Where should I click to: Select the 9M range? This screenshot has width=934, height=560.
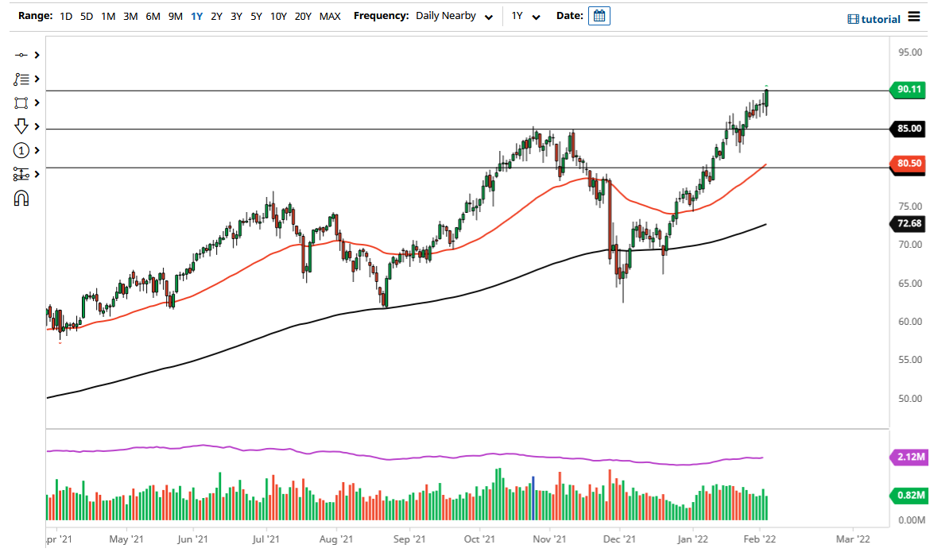pos(175,17)
